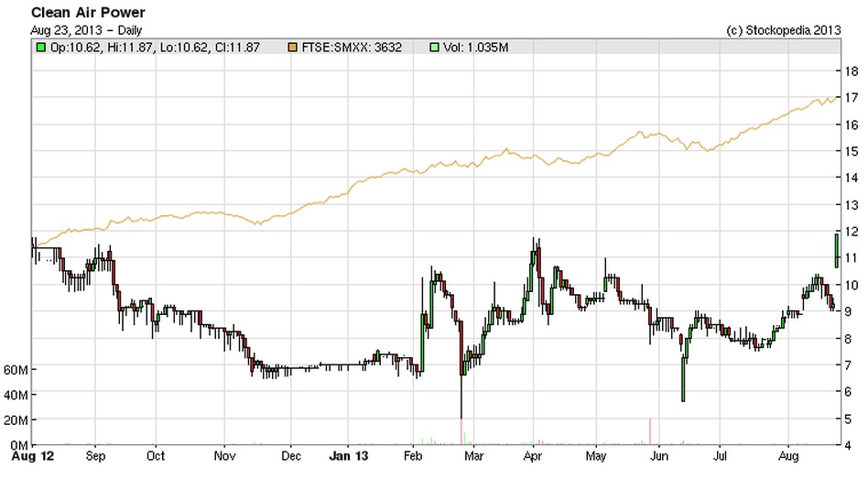Click the price axis value '7'

point(848,365)
